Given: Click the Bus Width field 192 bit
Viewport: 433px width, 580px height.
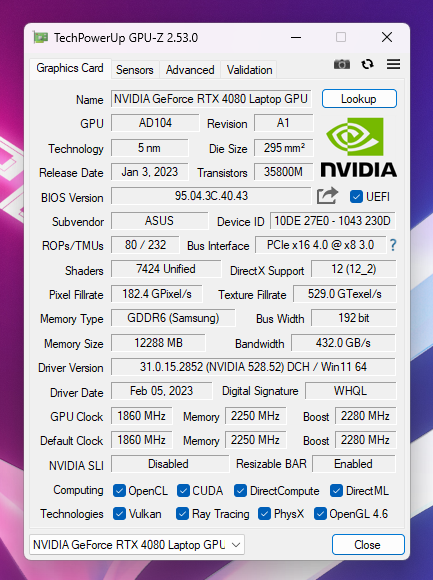Looking at the screenshot, I should [353, 318].
